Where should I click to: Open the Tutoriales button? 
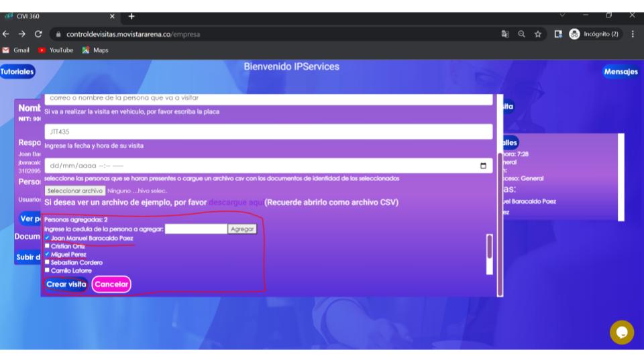click(17, 72)
